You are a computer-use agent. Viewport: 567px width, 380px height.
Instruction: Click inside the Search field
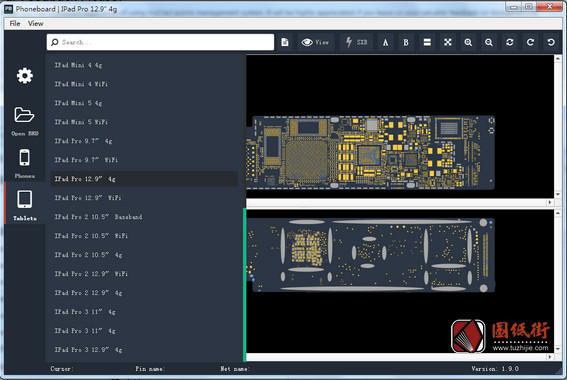tap(160, 42)
